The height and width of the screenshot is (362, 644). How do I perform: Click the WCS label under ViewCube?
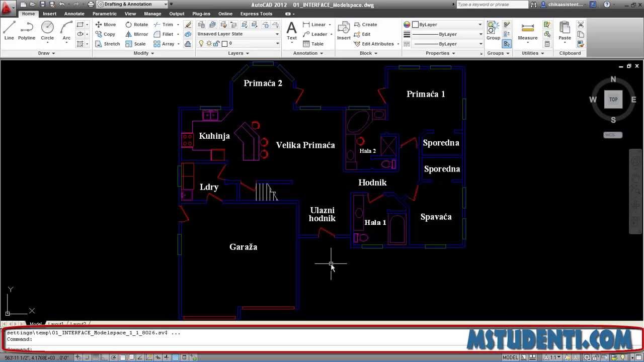pos(613,135)
